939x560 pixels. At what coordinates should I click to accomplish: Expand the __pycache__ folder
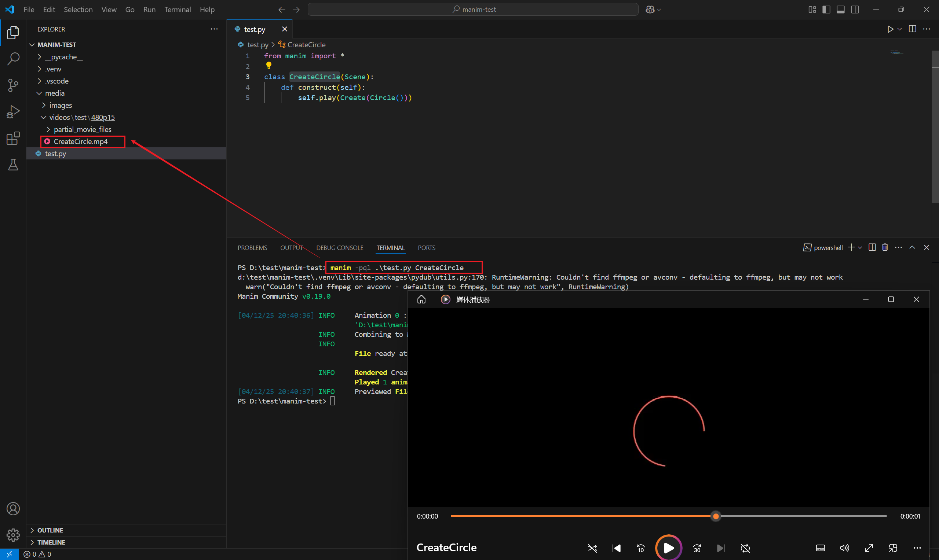[63, 57]
